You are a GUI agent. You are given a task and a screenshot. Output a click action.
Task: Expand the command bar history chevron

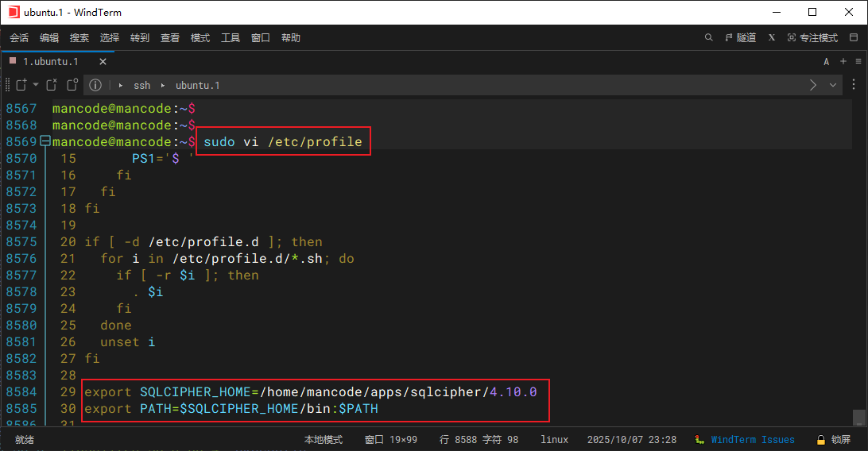(x=833, y=85)
